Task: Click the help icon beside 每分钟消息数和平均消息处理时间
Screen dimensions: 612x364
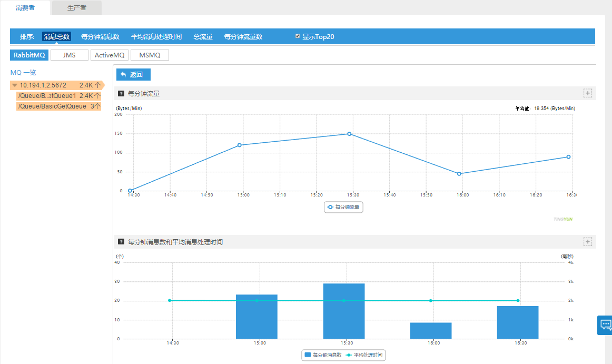Action: tap(121, 242)
